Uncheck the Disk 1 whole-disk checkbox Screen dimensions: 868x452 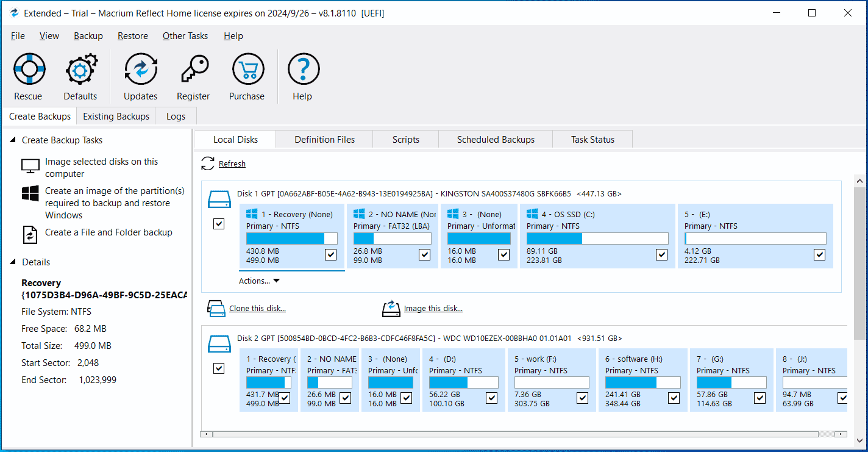point(219,224)
